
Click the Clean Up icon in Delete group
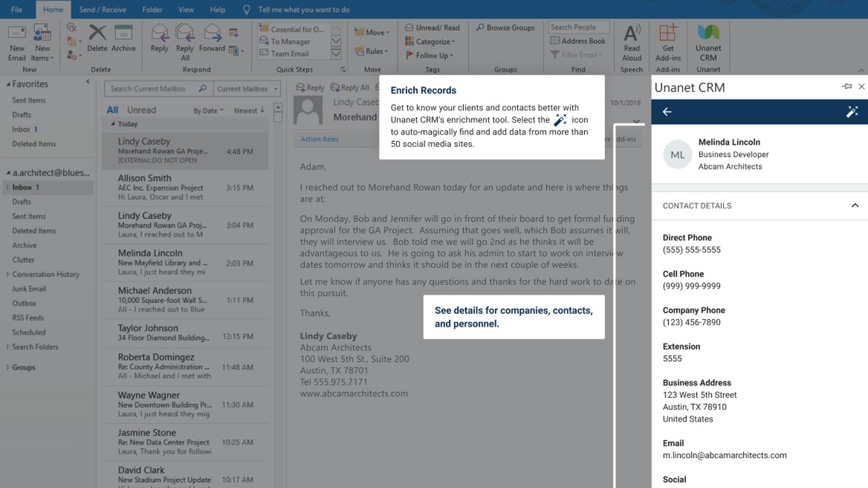pos(72,41)
